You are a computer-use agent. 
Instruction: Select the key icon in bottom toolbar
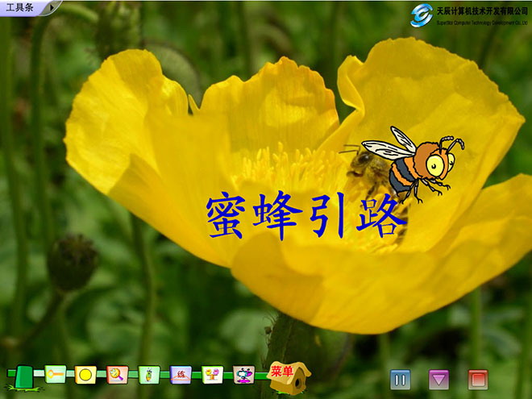[x=55, y=374]
